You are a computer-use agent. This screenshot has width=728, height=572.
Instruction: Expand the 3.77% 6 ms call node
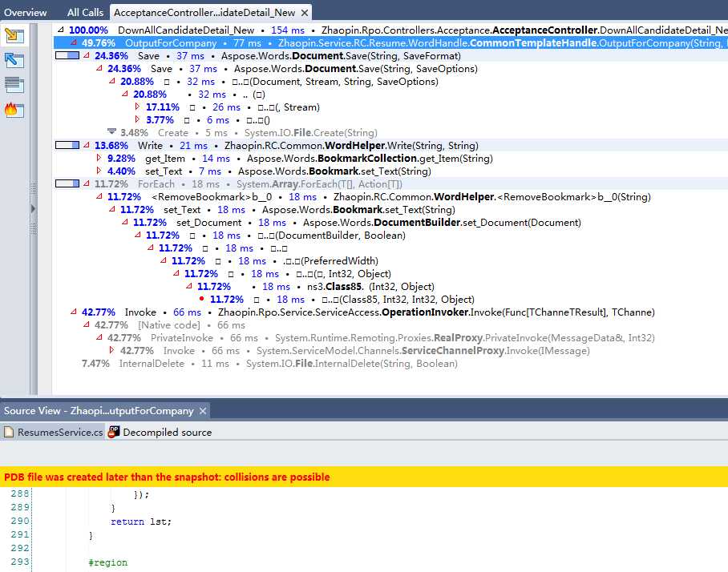click(137, 119)
